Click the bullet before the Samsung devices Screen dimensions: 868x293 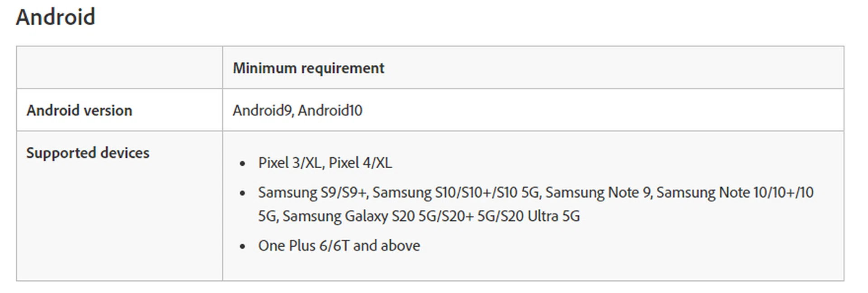pos(243,194)
